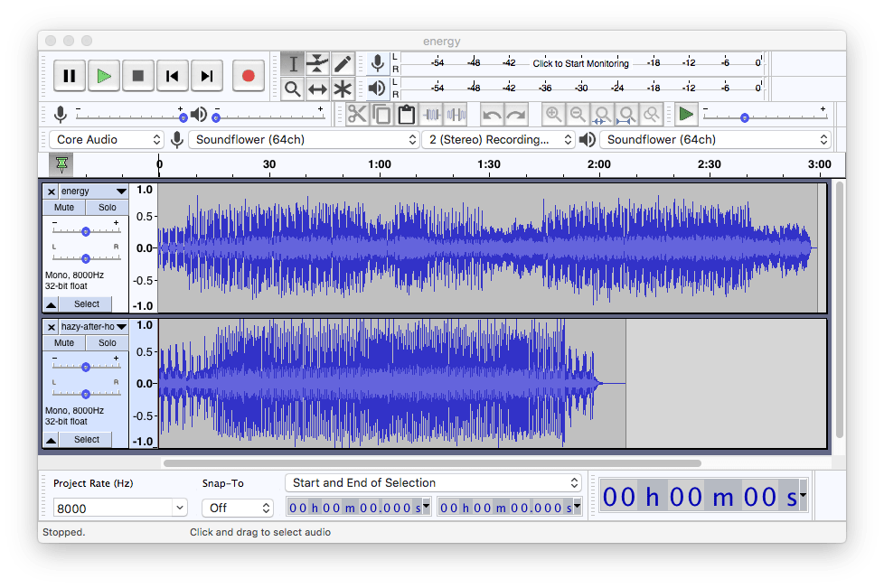Screen dimensions: 884x588
Task: Click the Stop transport button
Action: coord(138,76)
